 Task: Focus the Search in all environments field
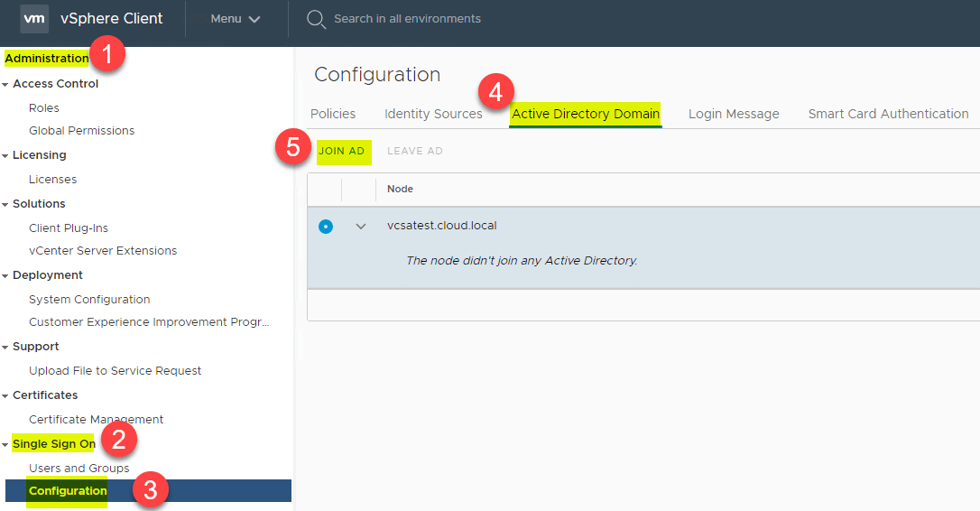pos(407,19)
